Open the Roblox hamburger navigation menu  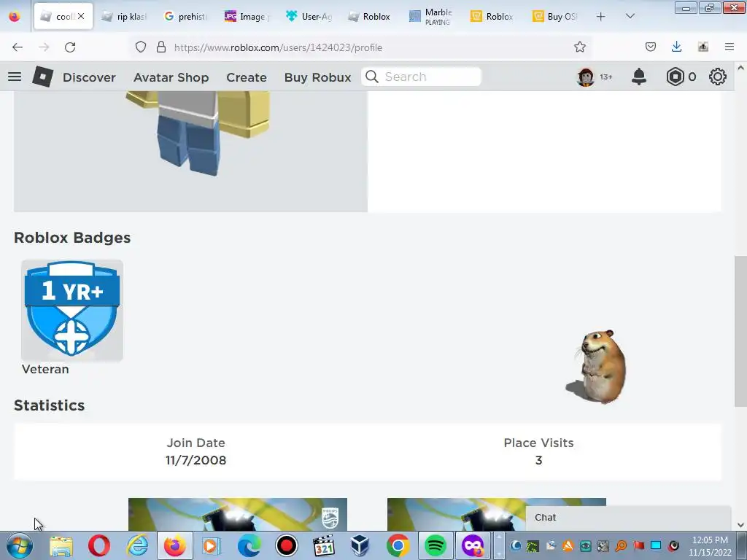pyautogui.click(x=15, y=77)
